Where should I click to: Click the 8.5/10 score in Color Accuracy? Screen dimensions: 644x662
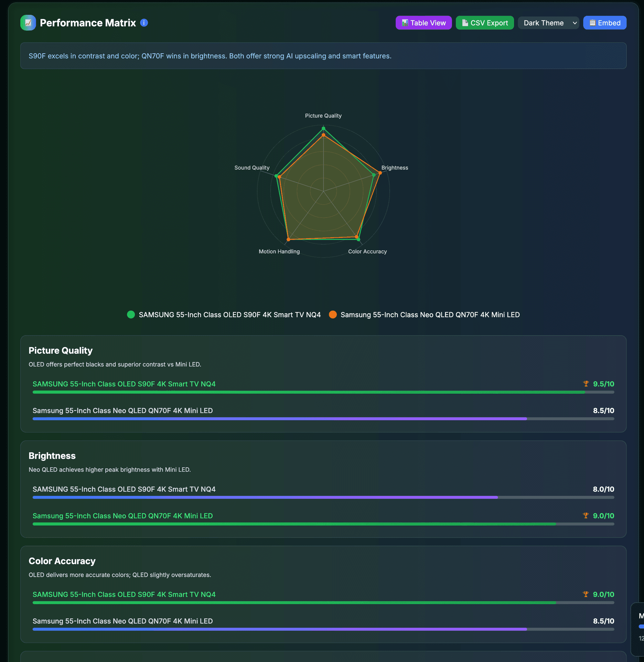603,621
